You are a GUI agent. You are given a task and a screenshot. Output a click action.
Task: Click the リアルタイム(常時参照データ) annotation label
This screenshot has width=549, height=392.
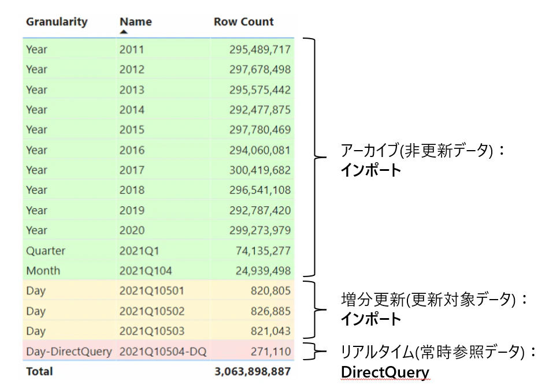[439, 352]
